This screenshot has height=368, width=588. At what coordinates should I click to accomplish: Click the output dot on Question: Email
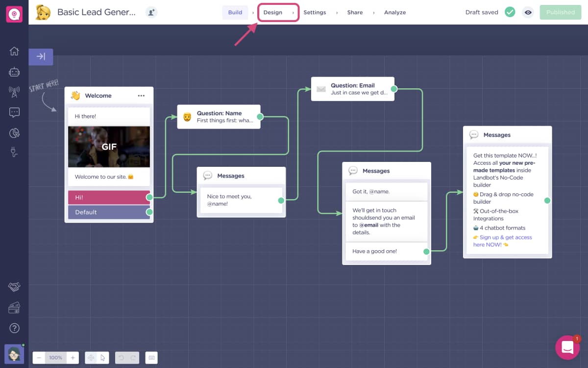coord(394,89)
